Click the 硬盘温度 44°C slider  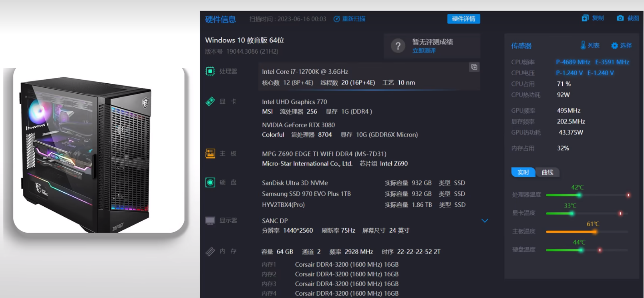click(x=588, y=250)
